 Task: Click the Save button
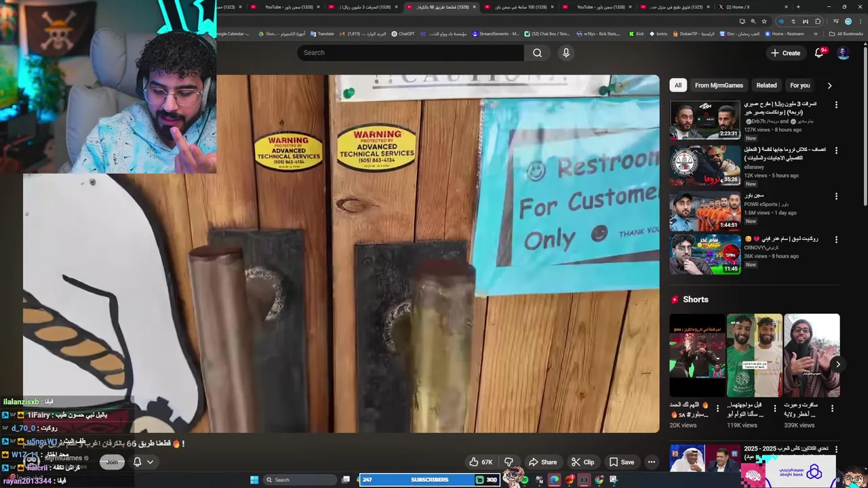[622, 462]
